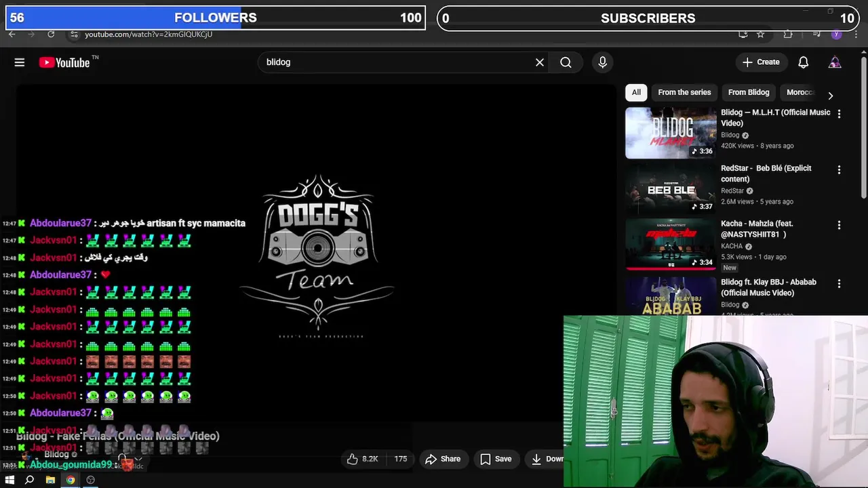Image resolution: width=868 pixels, height=488 pixels.
Task: Open Blidog ft. Klay BBJ Ababab title
Action: click(768, 287)
